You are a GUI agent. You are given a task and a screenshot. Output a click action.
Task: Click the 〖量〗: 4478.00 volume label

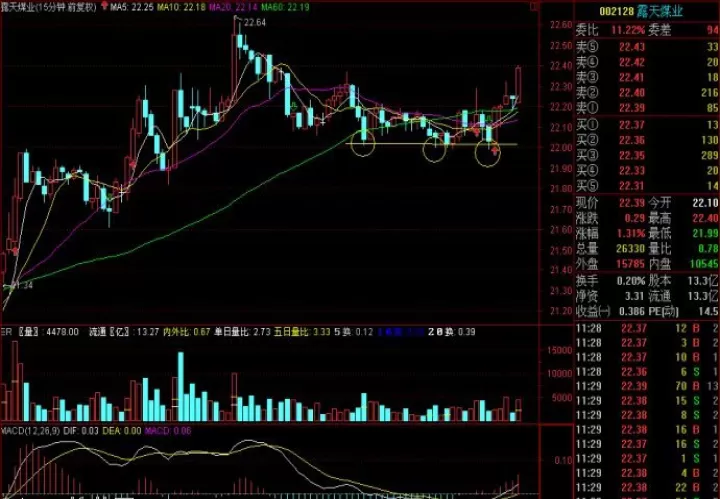coord(48,332)
